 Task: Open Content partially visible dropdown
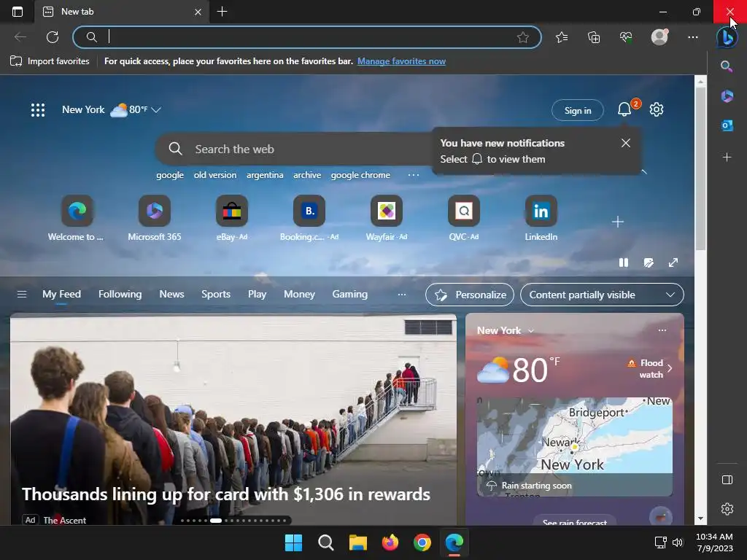coord(602,295)
